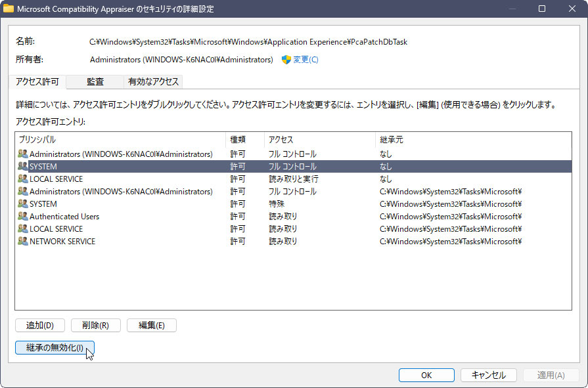Click the プリンシパル column header
Screen dimensions: 588x388
click(120, 139)
